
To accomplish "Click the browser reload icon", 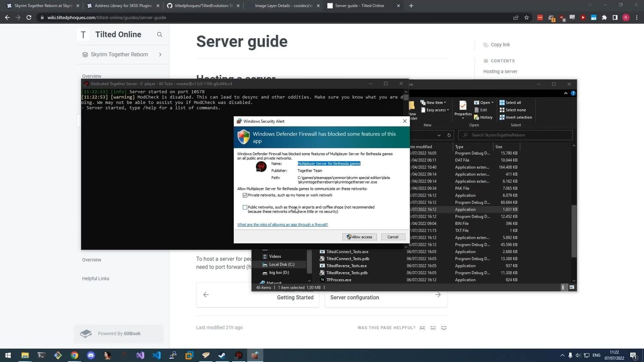I will click(x=29, y=18).
